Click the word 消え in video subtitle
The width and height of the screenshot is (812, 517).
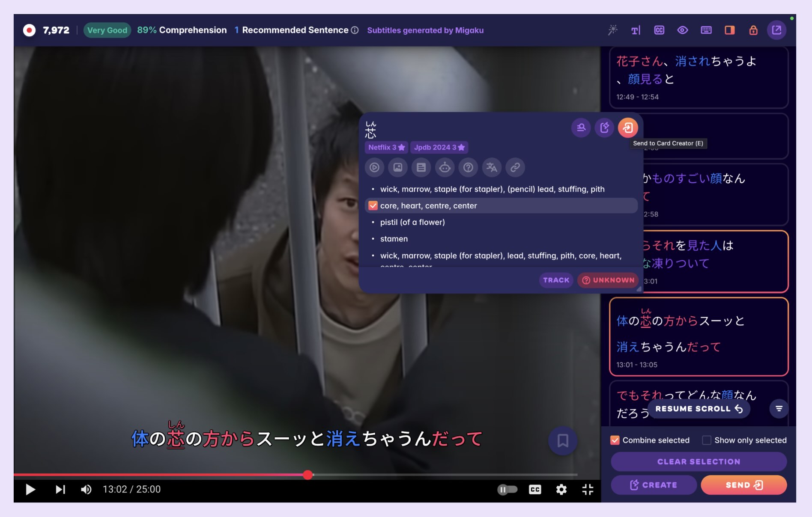343,439
